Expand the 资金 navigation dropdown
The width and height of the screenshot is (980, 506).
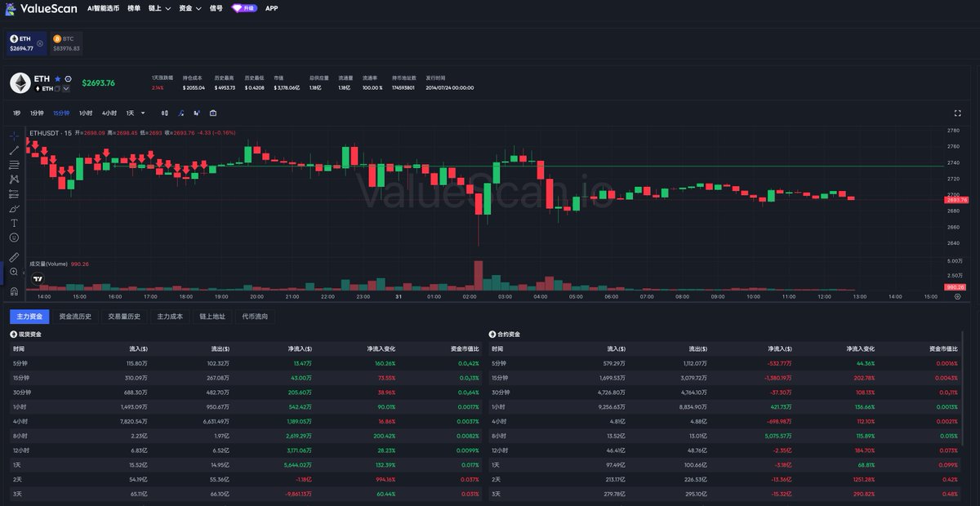pyautogui.click(x=189, y=8)
